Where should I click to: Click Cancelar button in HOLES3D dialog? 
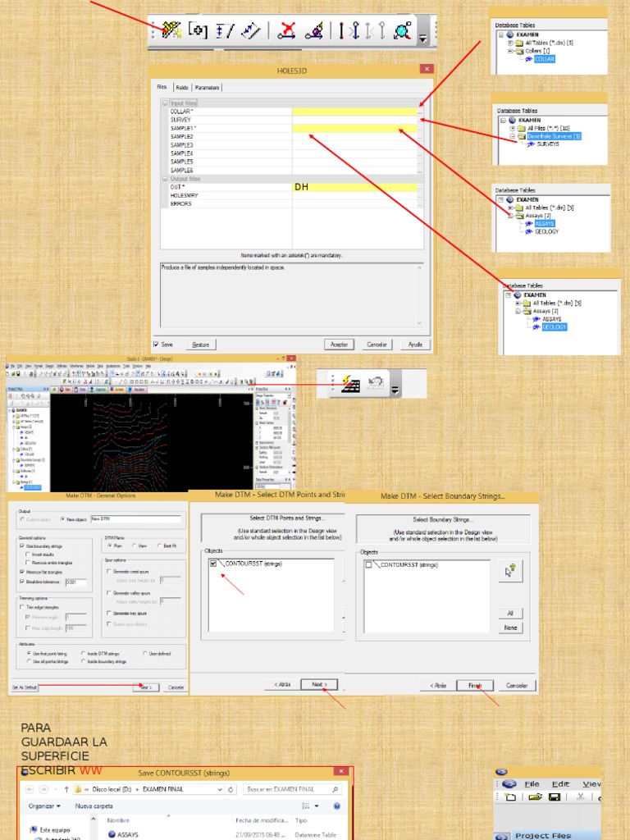377,345
